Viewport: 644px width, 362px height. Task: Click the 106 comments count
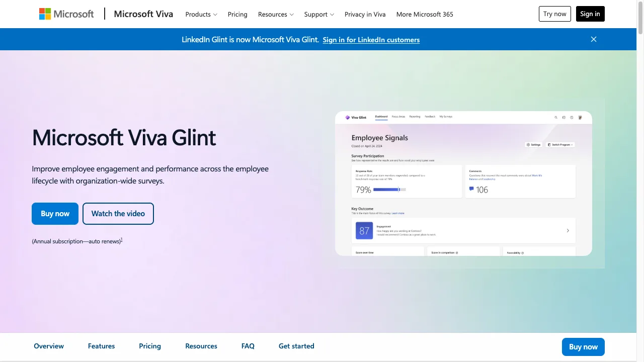[x=482, y=190]
